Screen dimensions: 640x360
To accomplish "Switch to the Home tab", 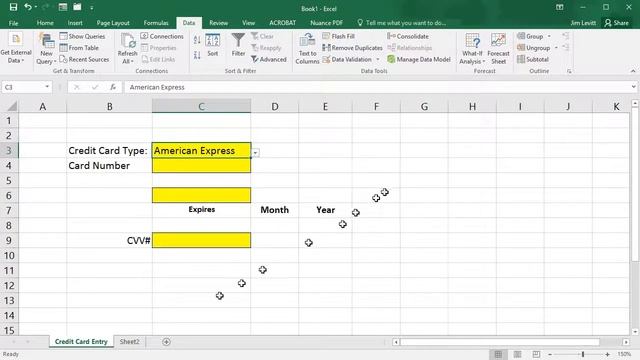I will point(45,23).
